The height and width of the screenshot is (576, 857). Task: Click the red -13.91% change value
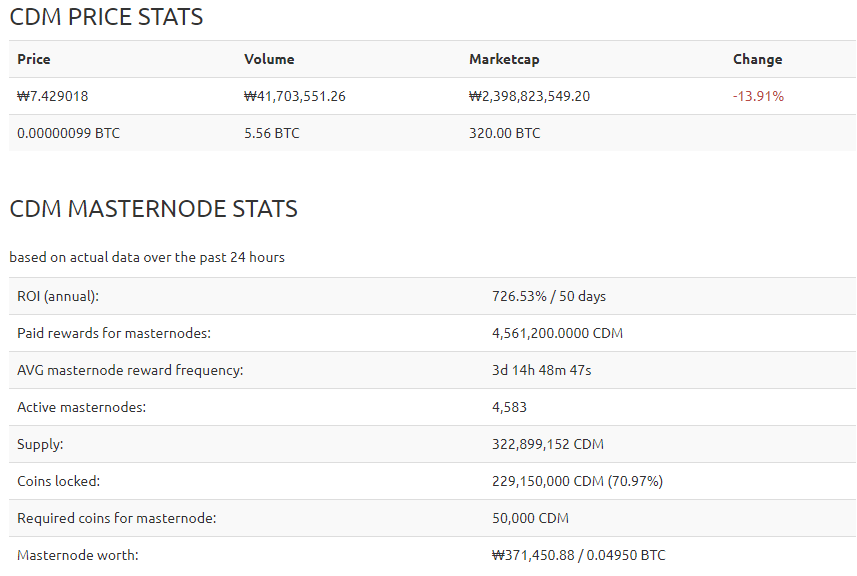tap(758, 96)
